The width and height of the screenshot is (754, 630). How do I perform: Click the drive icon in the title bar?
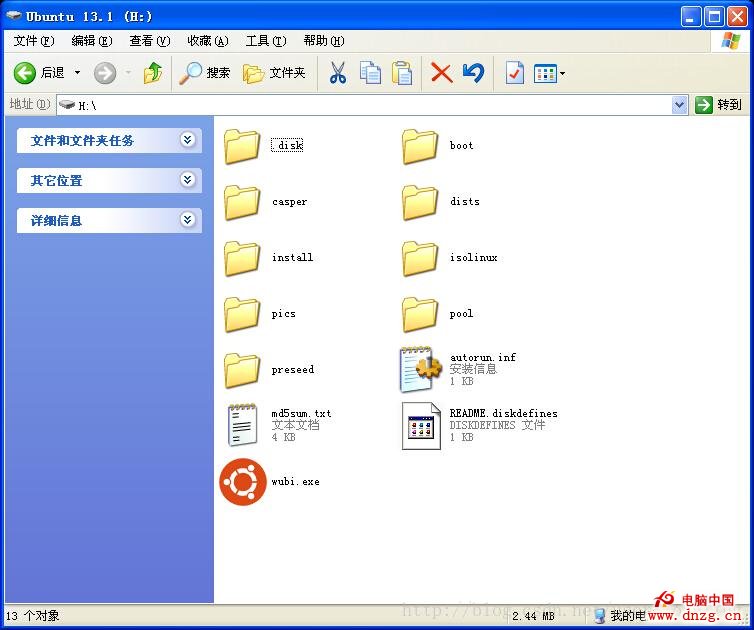14,16
